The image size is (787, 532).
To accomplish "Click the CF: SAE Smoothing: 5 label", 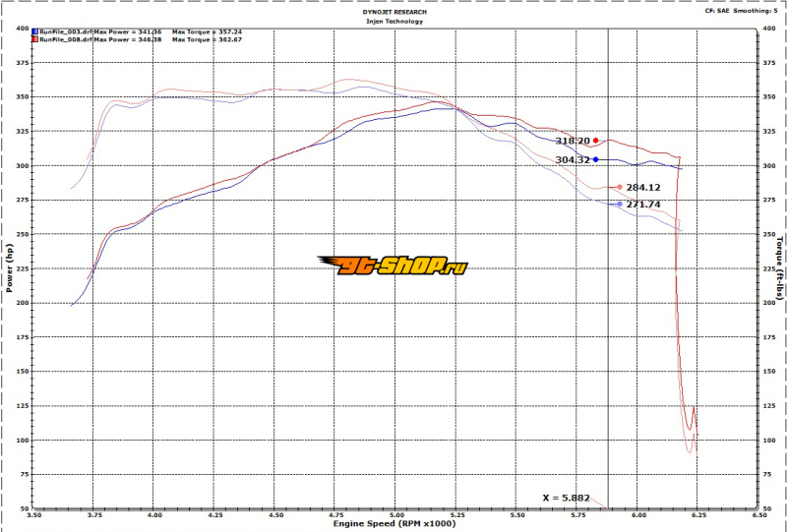I will click(x=743, y=11).
